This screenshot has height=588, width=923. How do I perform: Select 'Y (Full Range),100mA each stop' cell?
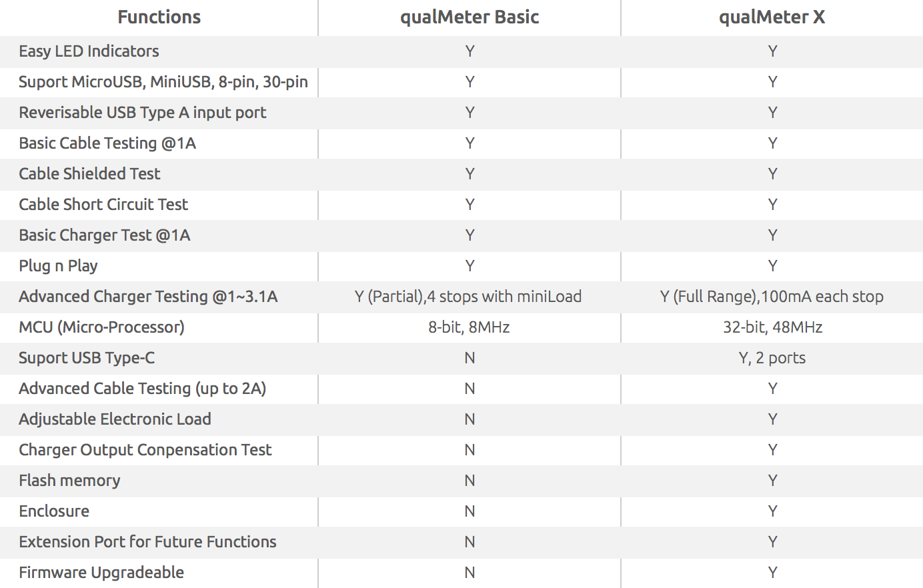(772, 297)
